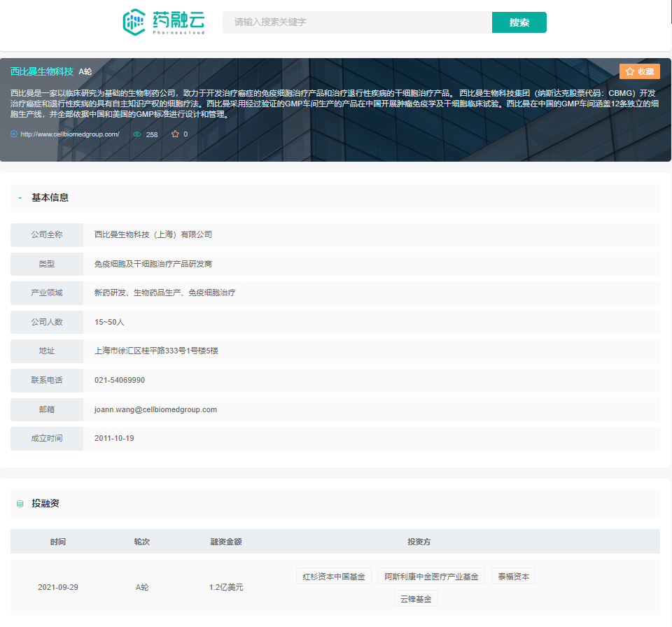This screenshot has width=672, height=627.
Task: Click the 联系电话 label cell
Action: [47, 380]
